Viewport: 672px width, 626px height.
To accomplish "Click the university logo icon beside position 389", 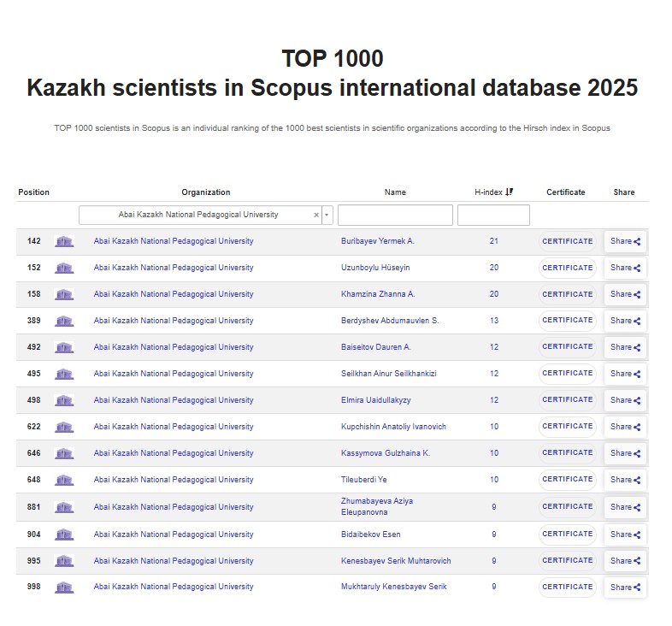I will 64,321.
